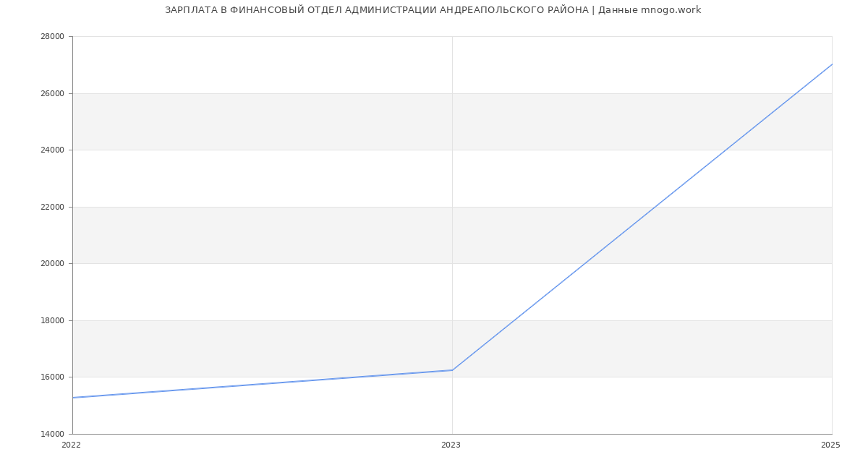Click the 24000 y-axis label
Screen dimensions: 868x470
(x=54, y=150)
